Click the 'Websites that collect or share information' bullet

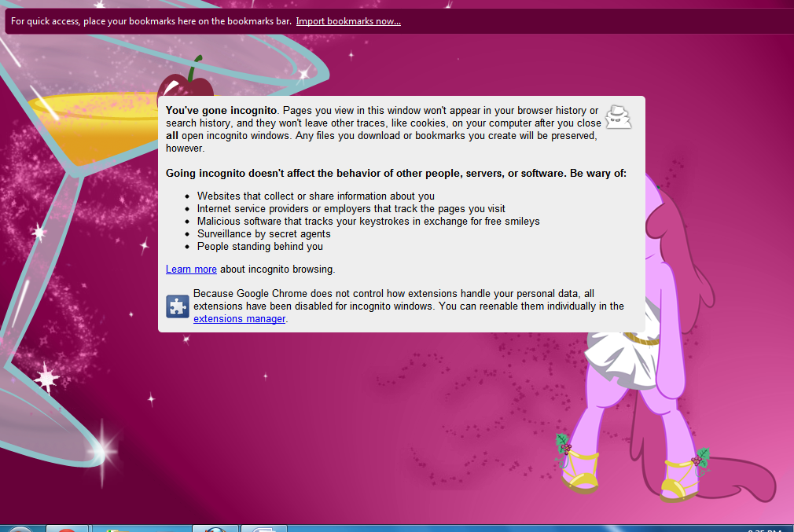pos(316,196)
